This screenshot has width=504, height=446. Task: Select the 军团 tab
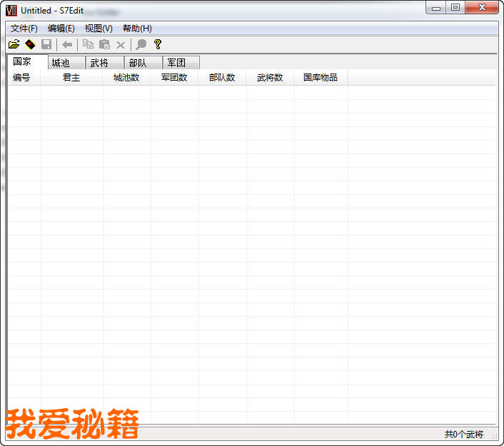(x=181, y=63)
